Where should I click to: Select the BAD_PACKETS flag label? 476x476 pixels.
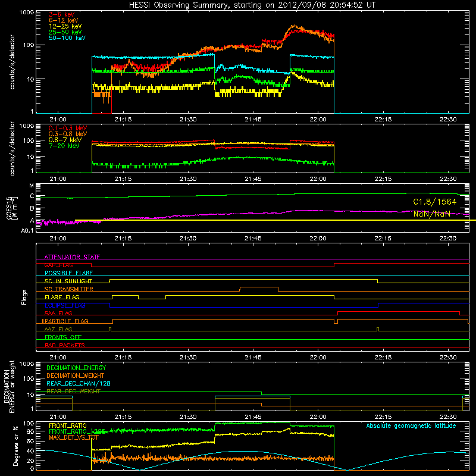[65, 345]
